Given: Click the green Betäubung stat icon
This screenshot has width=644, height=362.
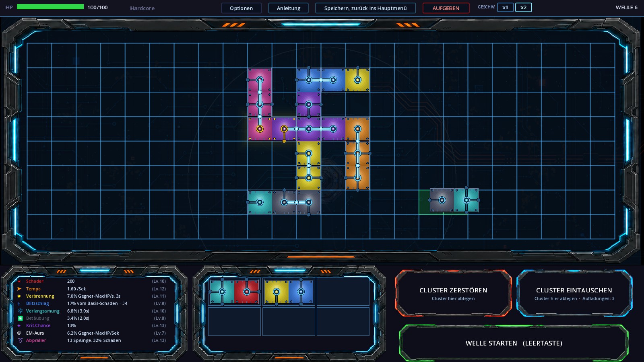Looking at the screenshot, I should (x=20, y=318).
